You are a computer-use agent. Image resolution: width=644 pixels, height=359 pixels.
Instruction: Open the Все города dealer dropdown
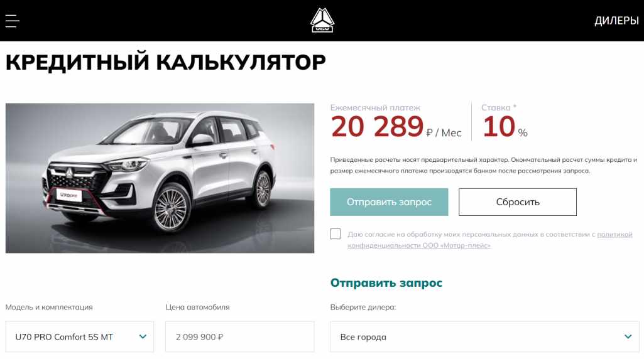[484, 337]
